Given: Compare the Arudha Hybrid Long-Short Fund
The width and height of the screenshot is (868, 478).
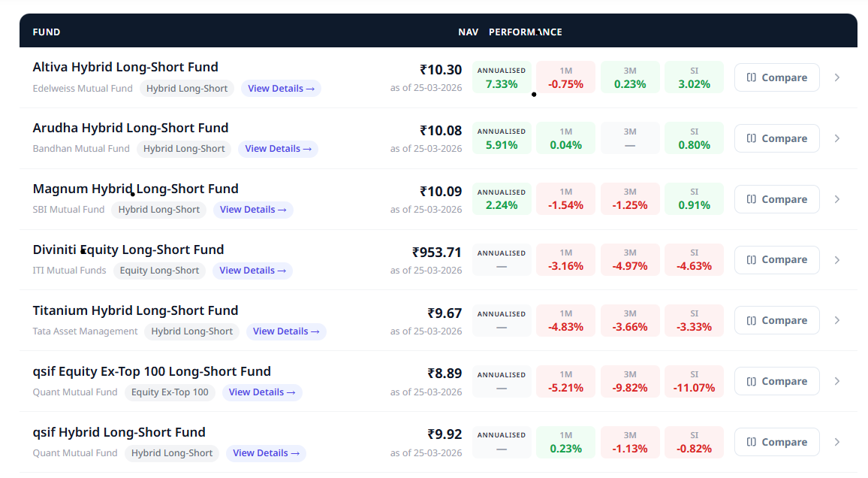Looking at the screenshot, I should 776,138.
